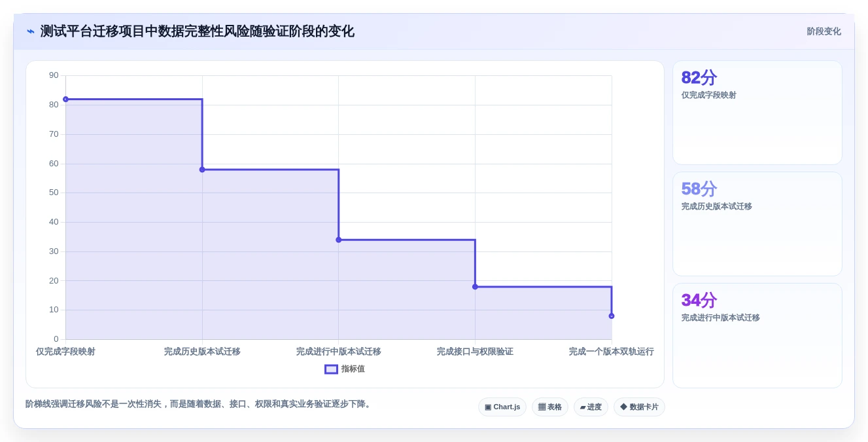This screenshot has height=442, width=868.
Task: Click the final data point at value 8
Action: coord(612,316)
